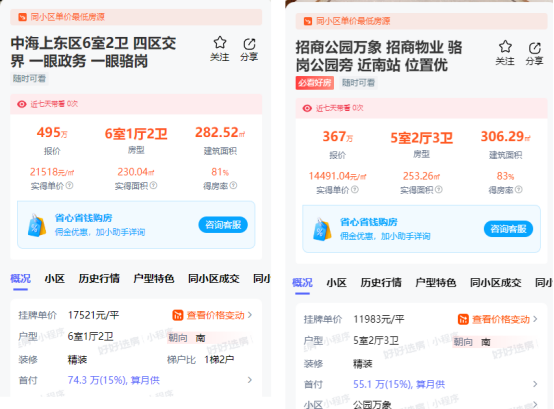
Task: Click the 282.52㎡ building area value
Action: [x=220, y=133]
